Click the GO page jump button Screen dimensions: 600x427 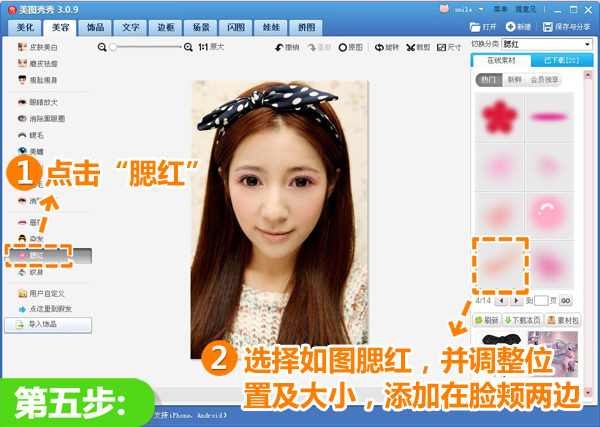point(566,301)
